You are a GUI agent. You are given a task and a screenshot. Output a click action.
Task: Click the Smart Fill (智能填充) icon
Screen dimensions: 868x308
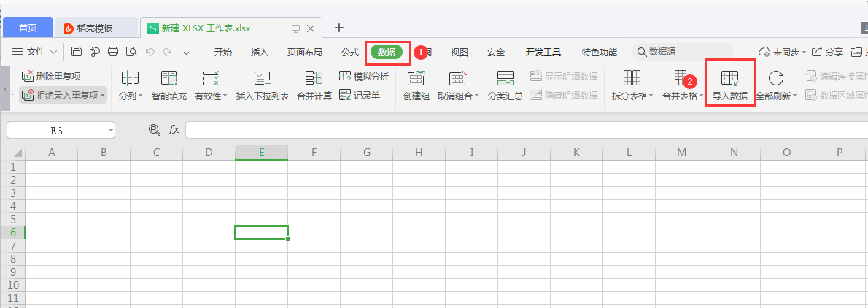click(168, 78)
